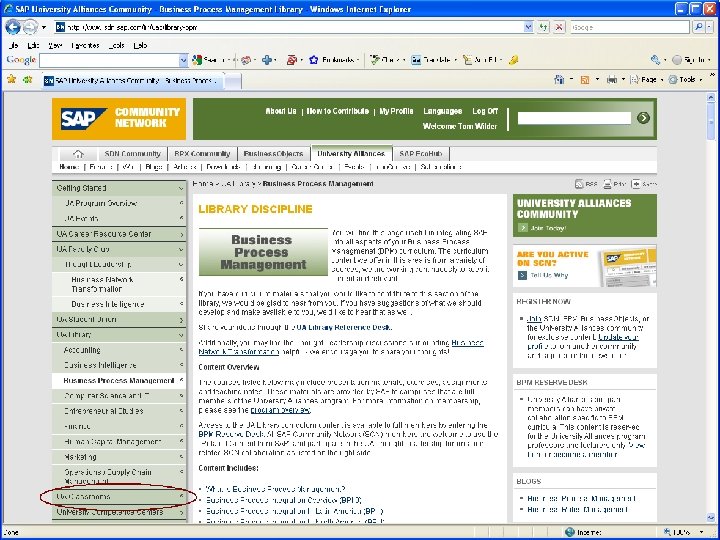Screen dimensions: 720x540
Task: Click the search magnifier beside the Google box
Action: (x=698, y=27)
